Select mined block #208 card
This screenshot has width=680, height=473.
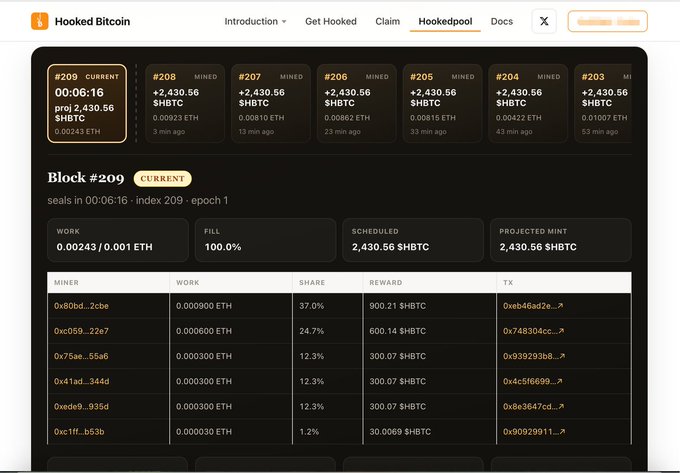[185, 104]
